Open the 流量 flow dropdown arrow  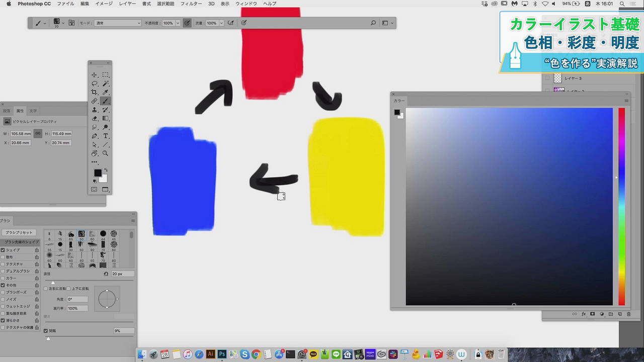tap(221, 23)
